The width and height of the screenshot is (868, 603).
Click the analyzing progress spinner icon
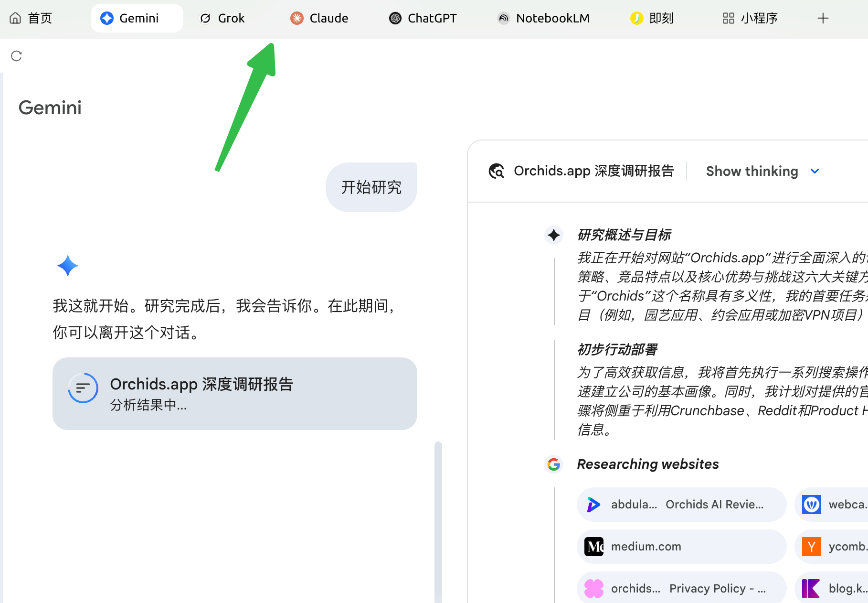click(83, 388)
